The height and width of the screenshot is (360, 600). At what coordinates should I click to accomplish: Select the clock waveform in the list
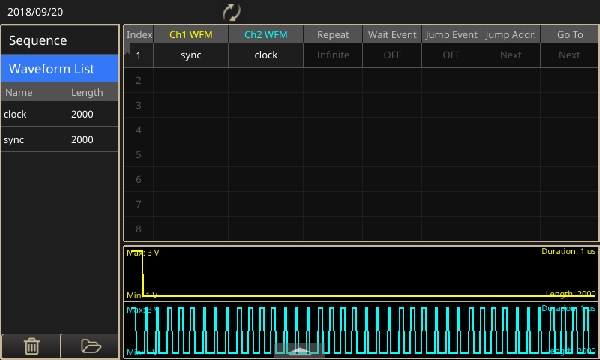(60, 114)
